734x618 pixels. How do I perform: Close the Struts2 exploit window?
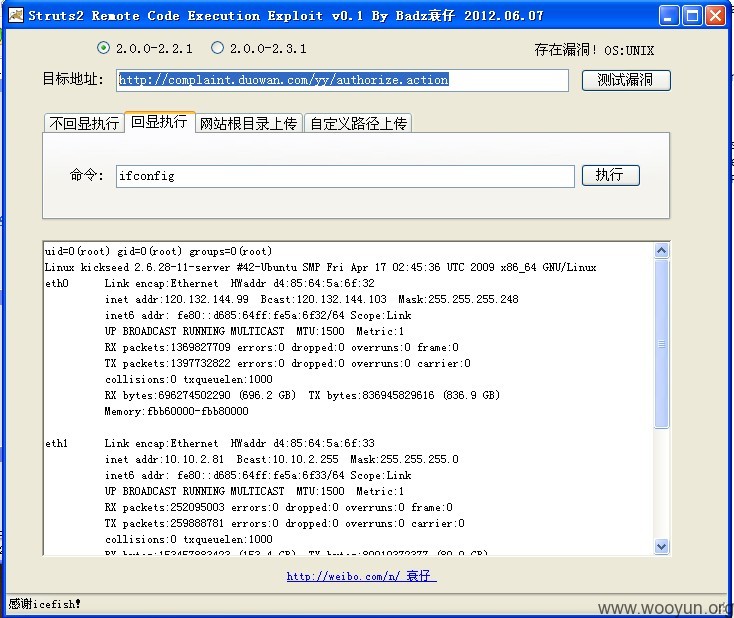(715, 15)
